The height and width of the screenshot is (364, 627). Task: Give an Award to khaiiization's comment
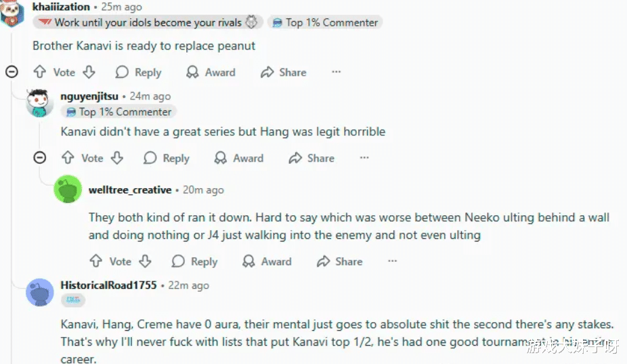[x=211, y=72]
